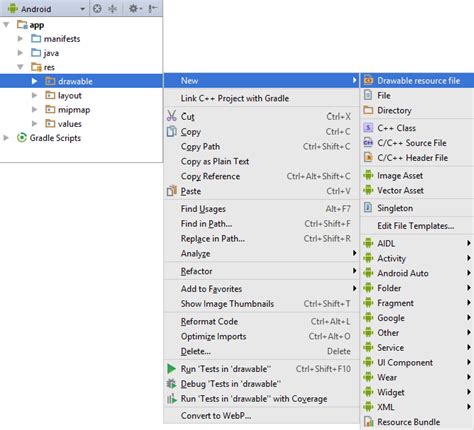
Task: Click the Resource Bundle icon
Action: [368, 422]
